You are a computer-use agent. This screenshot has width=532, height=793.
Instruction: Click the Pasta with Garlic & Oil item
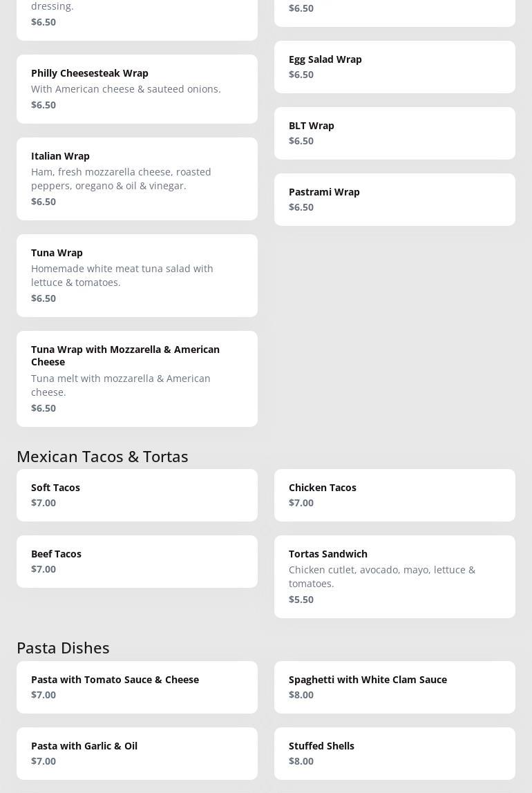pyautogui.click(x=137, y=754)
